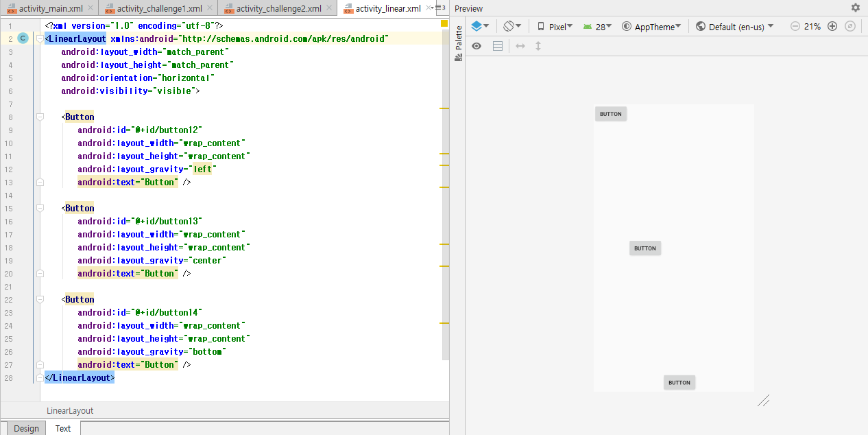Click the "@+id/button14" id value

pyautogui.click(x=168, y=313)
